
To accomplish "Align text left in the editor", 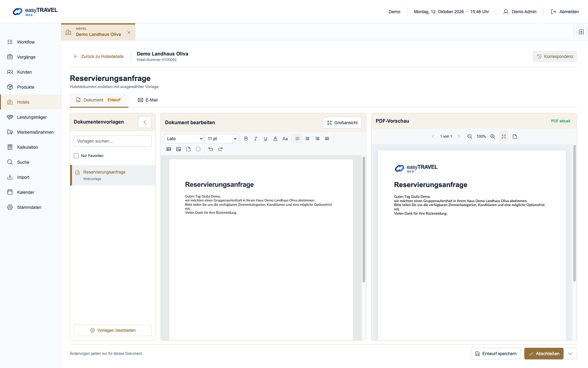I will point(297,139).
